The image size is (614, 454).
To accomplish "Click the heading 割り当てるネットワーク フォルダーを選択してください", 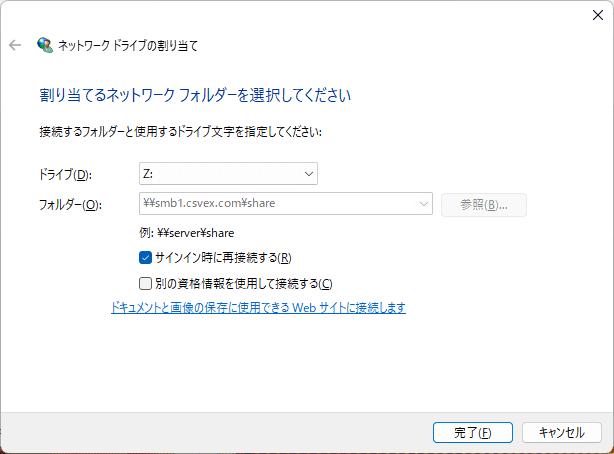I will [195, 95].
